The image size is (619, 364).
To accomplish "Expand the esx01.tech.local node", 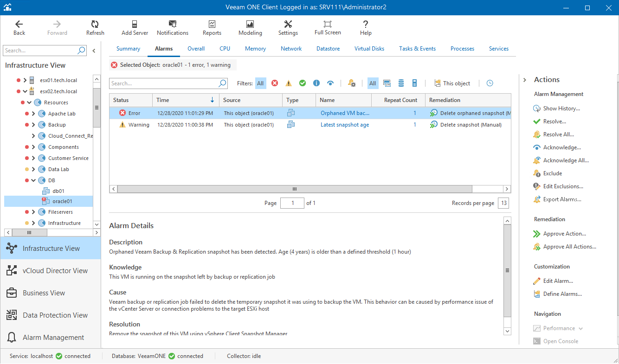I will (26, 80).
